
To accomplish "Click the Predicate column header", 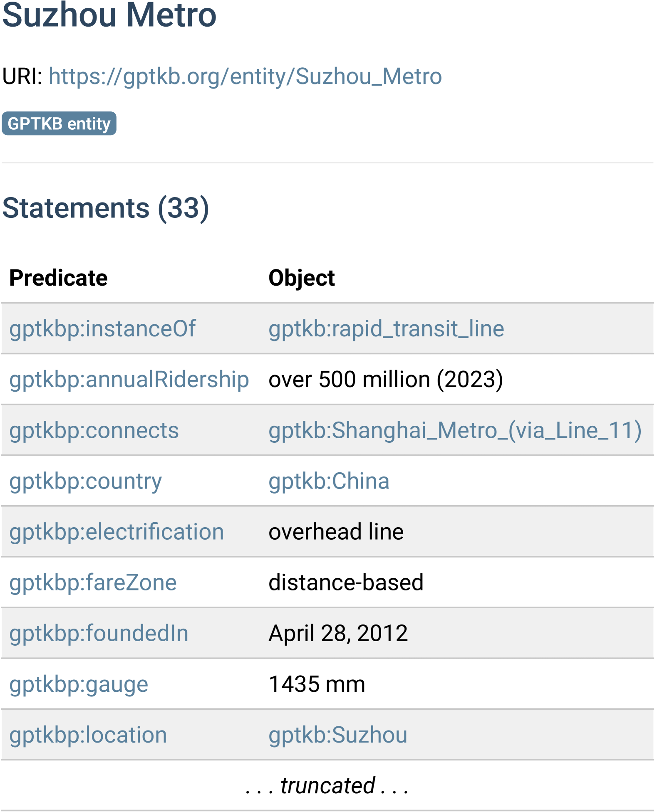I will [x=58, y=278].
